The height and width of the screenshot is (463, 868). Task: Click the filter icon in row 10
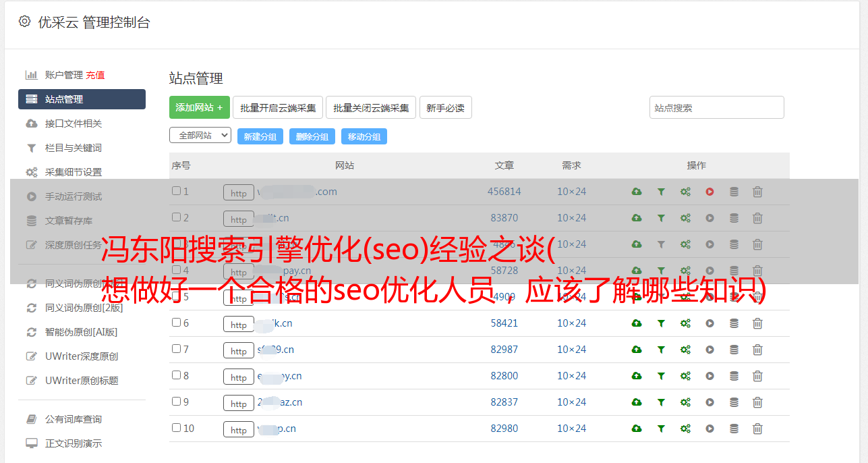coord(661,429)
